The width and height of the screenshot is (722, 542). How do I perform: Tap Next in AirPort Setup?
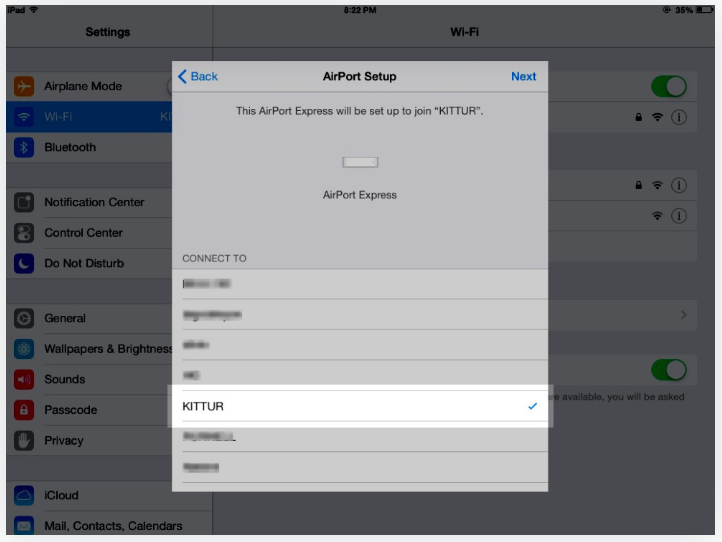pyautogui.click(x=524, y=76)
